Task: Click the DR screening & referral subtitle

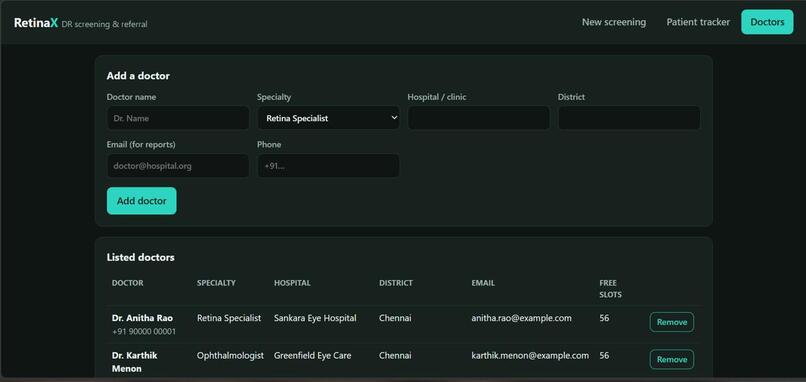Action: [104, 24]
